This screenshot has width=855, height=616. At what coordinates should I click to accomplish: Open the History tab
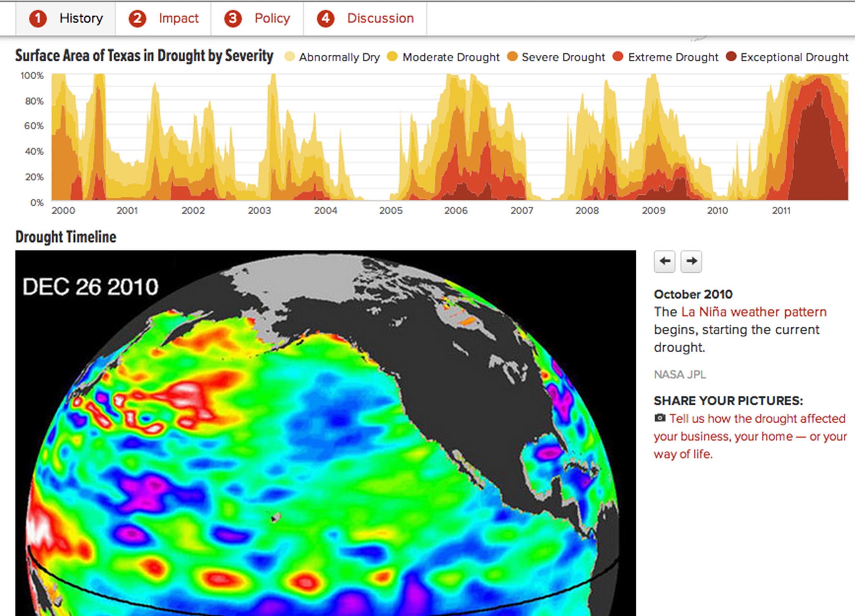(x=81, y=18)
